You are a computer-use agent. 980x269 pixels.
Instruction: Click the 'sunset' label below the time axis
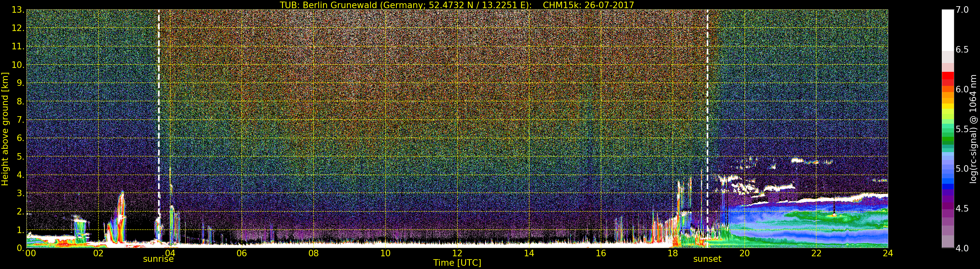707,259
